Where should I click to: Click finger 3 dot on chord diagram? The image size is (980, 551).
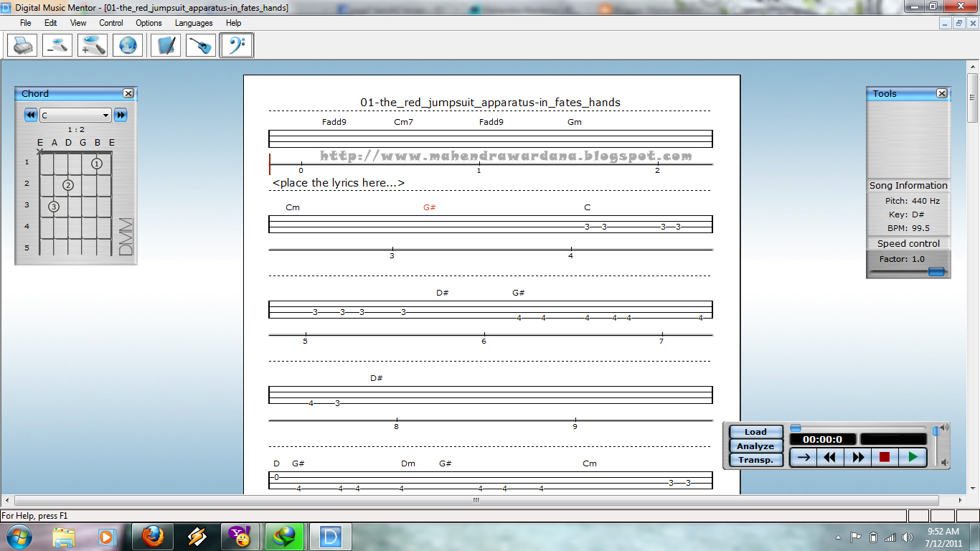click(54, 207)
